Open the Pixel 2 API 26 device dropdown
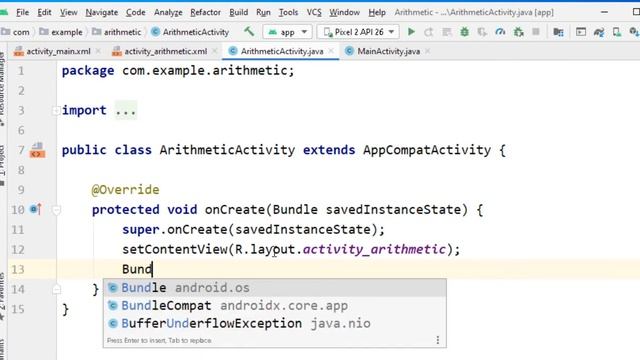Screen dimensions: 640x360 pos(358,31)
